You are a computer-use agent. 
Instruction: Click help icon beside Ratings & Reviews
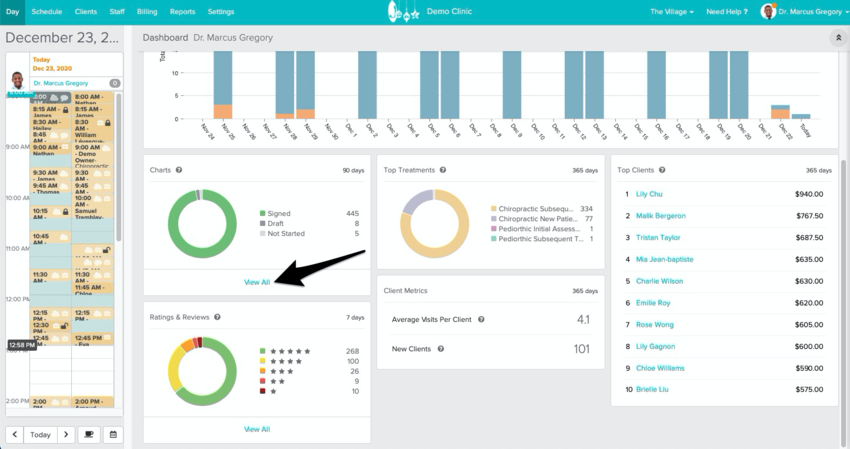tap(217, 317)
